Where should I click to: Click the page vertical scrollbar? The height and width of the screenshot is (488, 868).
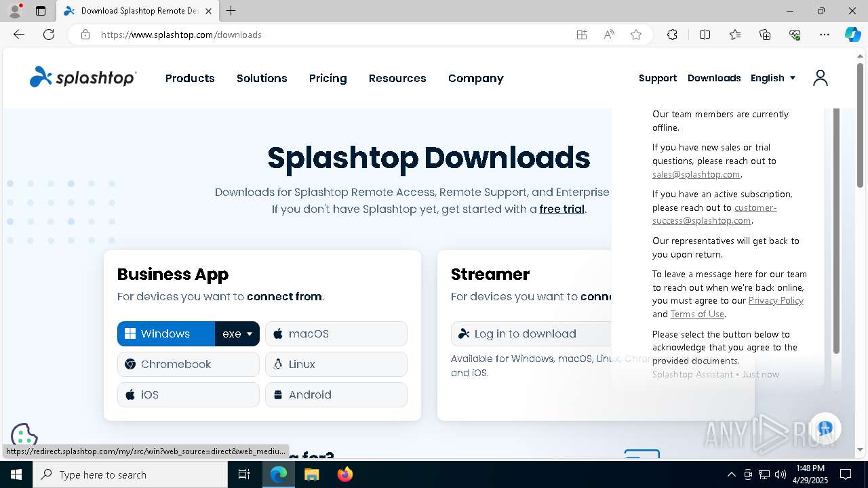tap(860, 125)
